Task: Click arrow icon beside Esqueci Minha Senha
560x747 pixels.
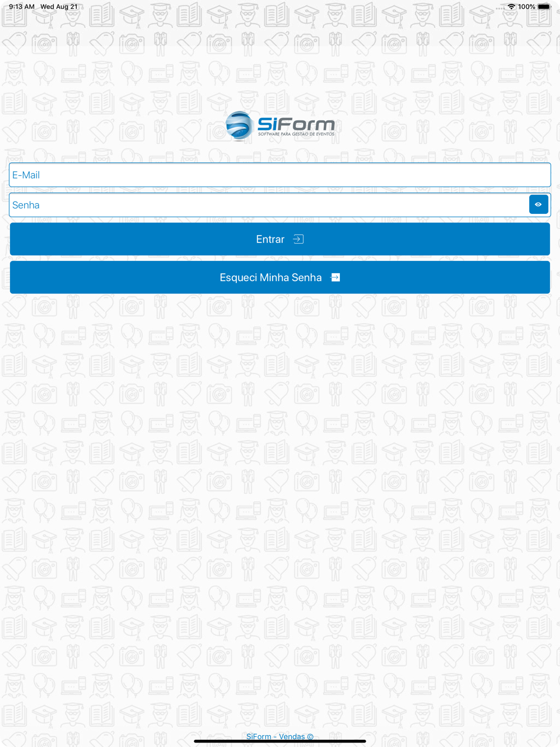Action: click(x=335, y=277)
